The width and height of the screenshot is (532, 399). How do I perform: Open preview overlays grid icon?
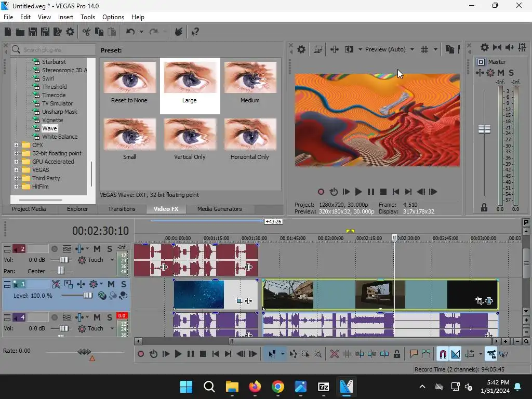(424, 49)
